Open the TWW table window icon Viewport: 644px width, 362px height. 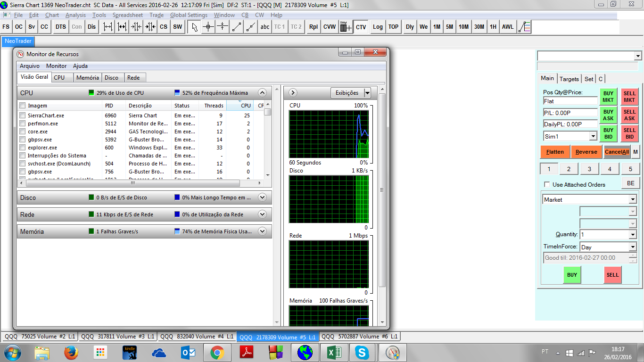[345, 27]
